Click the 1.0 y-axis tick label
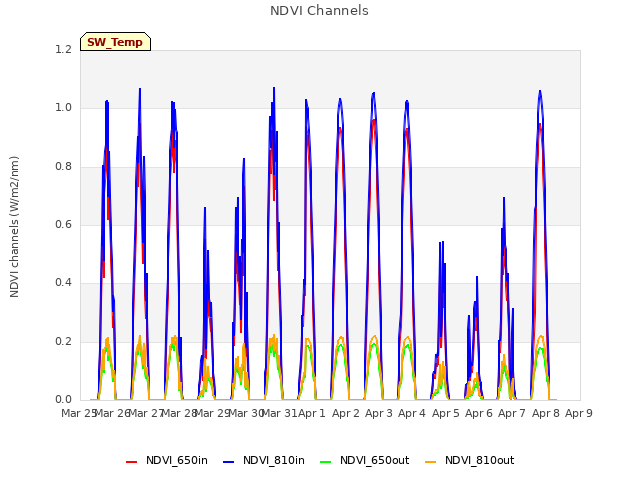 63,108
